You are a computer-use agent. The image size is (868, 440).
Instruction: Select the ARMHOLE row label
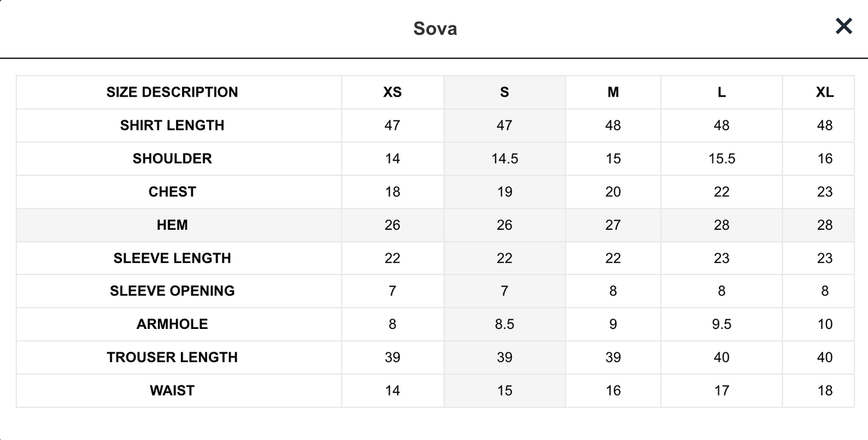point(172,324)
